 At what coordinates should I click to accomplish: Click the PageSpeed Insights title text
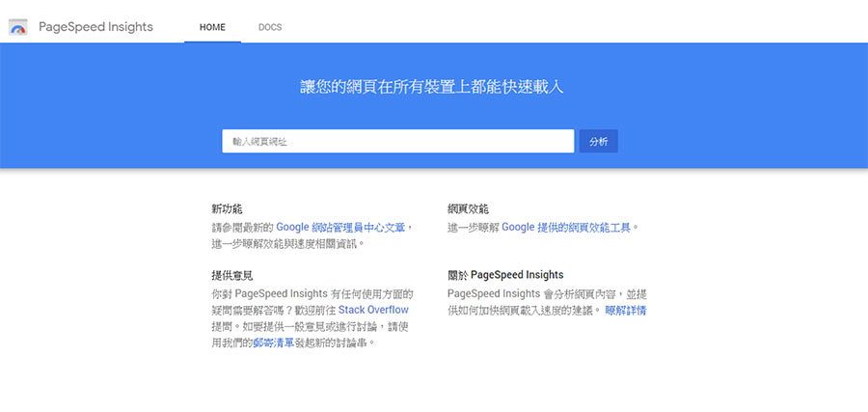(x=95, y=27)
